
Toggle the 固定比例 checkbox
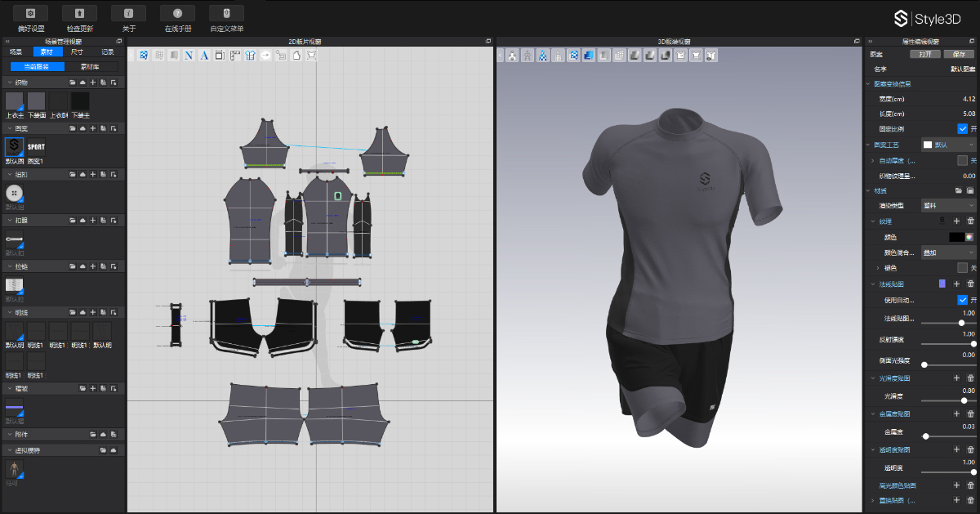(962, 129)
